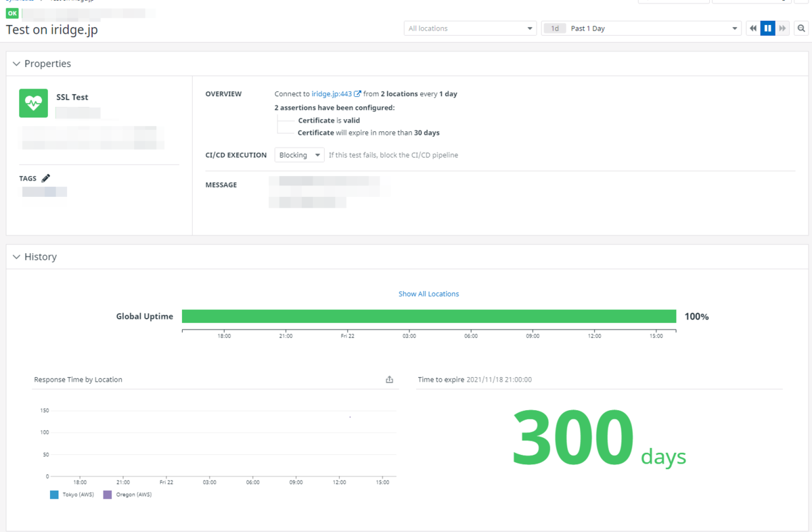Open the Blocking CI/CD execution dropdown
812x532 pixels.
299,155
